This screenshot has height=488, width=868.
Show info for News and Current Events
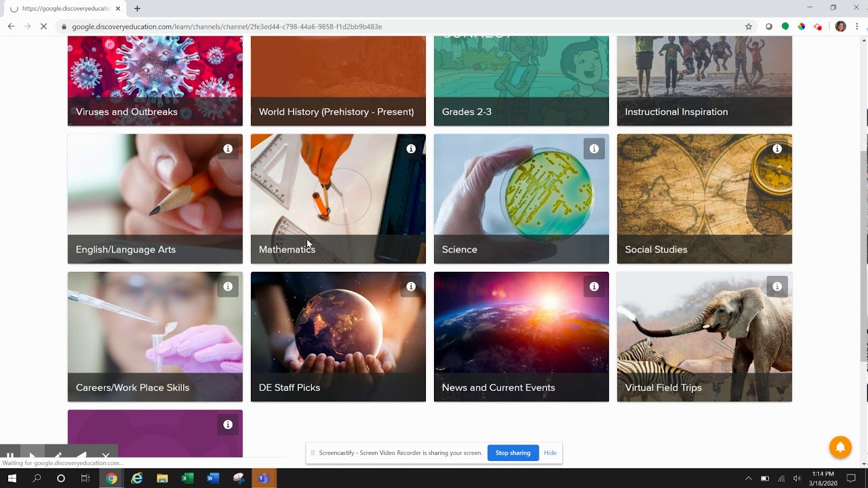[594, 287]
